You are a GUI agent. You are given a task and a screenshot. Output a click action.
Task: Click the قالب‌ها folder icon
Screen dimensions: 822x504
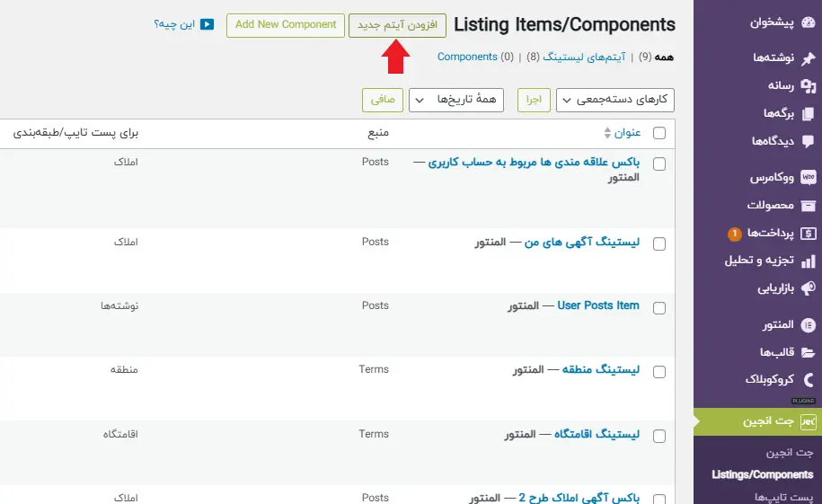pos(808,352)
